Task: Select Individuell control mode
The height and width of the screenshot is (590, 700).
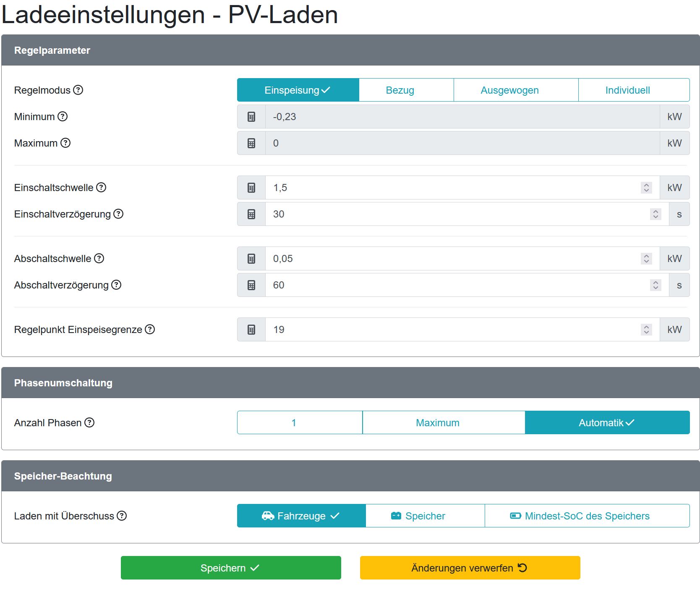Action: tap(634, 90)
